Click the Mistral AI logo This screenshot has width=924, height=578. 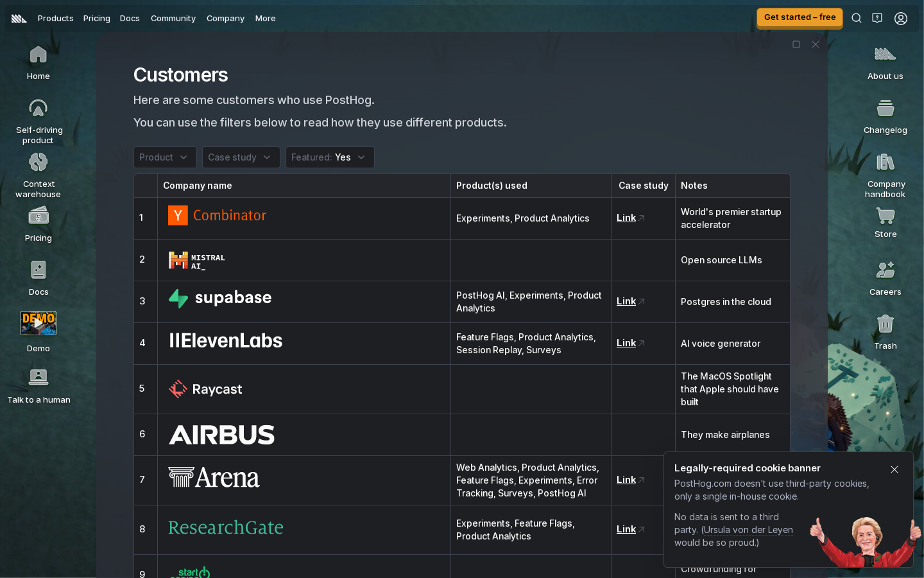(196, 260)
